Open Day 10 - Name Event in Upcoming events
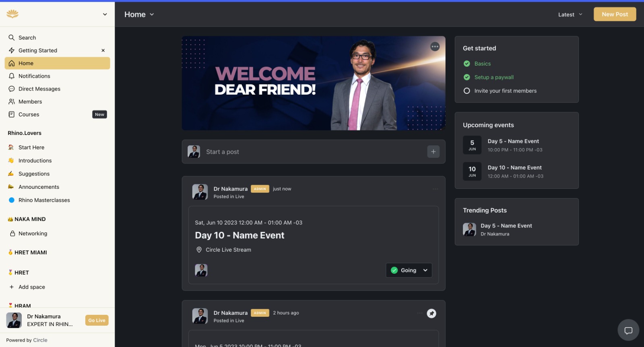Viewport: 644px width, 347px height. coord(514,167)
